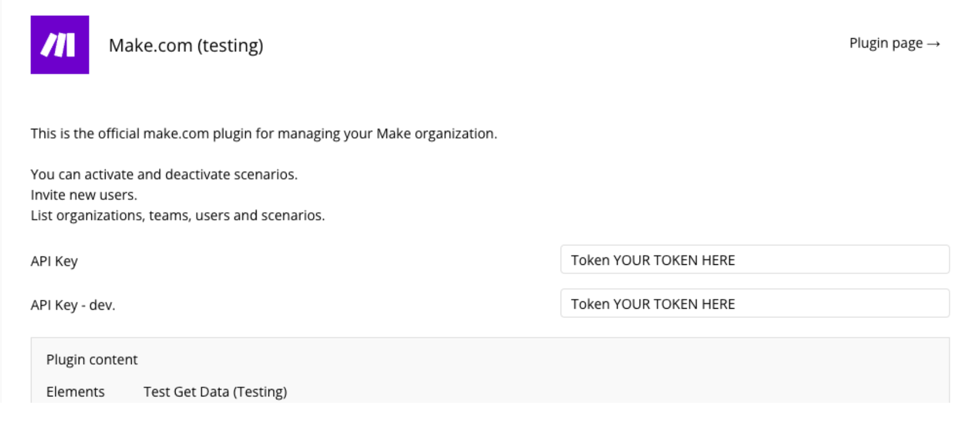980x422 pixels.
Task: Select the Plugin content section label
Action: point(92,359)
